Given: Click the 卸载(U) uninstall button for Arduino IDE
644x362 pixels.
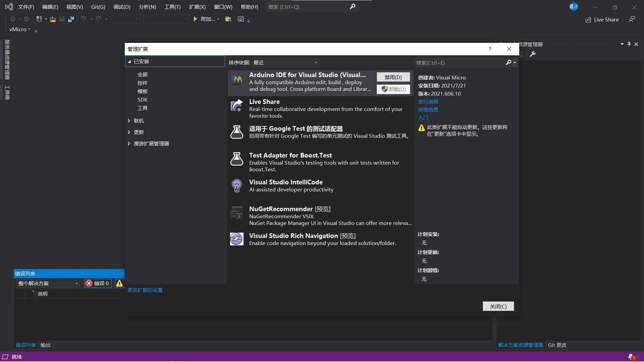Looking at the screenshot, I should tap(393, 89).
